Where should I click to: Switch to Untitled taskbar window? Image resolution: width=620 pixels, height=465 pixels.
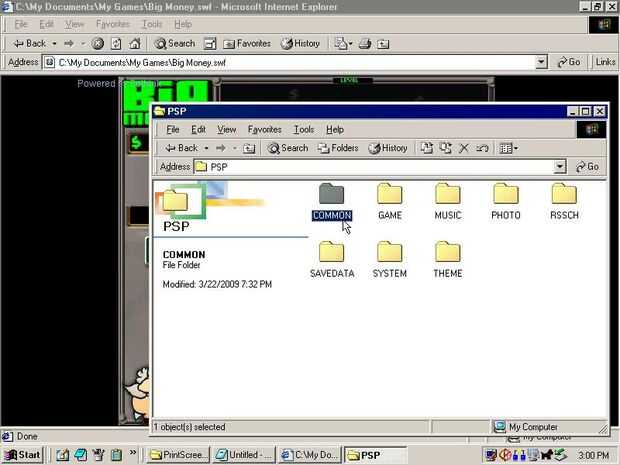point(244,455)
